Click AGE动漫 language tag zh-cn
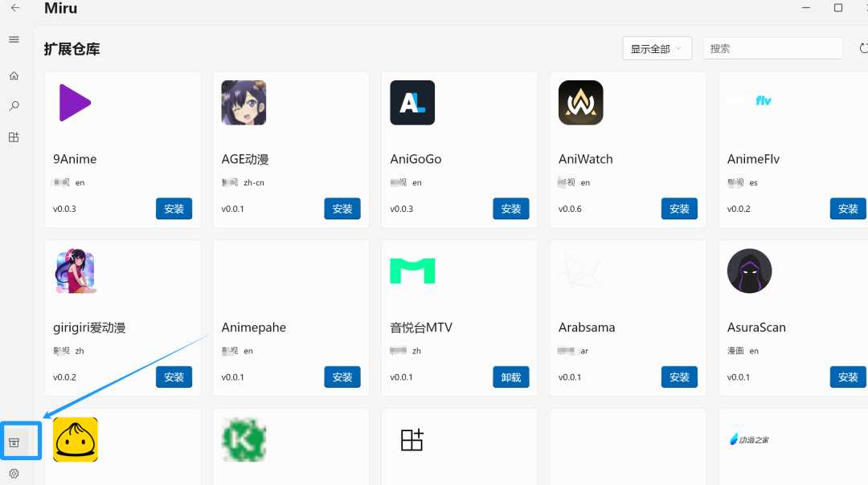This screenshot has height=485, width=868. pyautogui.click(x=253, y=182)
